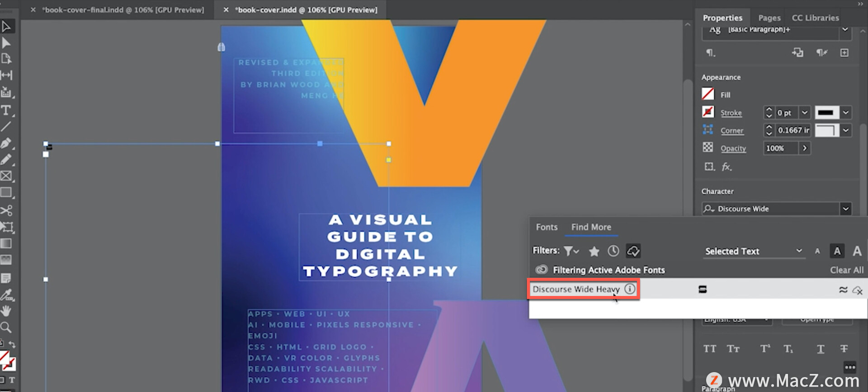
Task: Click formatting affects text T icon
Action: [x=12, y=380]
